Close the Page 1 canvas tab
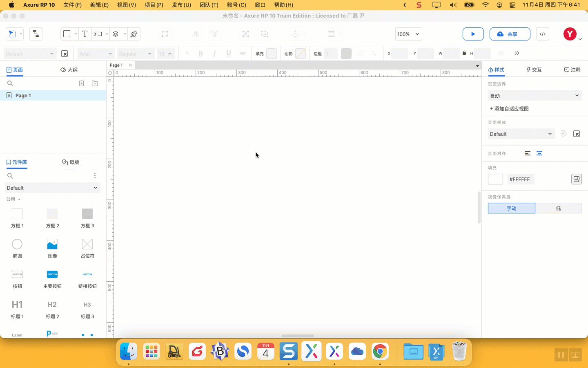Screen dimensions: 588x368 [x=130, y=65]
